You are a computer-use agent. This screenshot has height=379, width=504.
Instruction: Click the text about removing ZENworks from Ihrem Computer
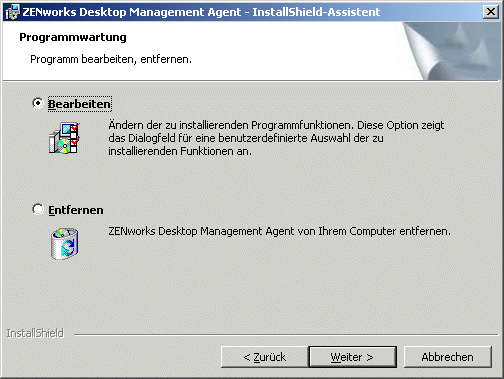click(279, 231)
